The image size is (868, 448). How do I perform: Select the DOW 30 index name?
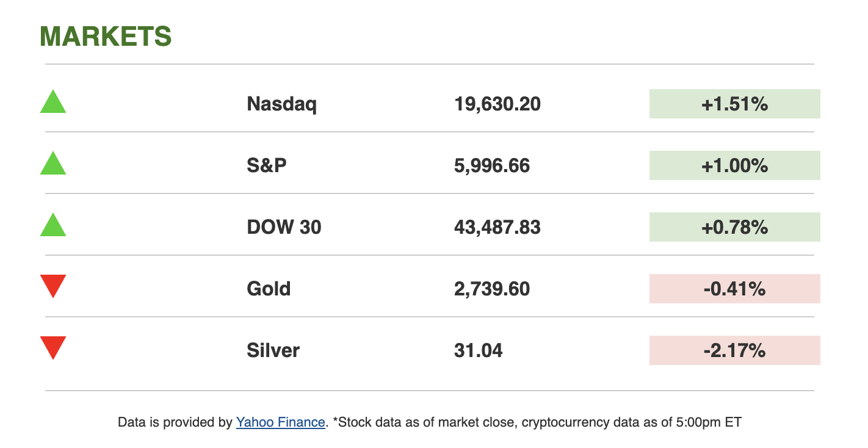point(284,228)
